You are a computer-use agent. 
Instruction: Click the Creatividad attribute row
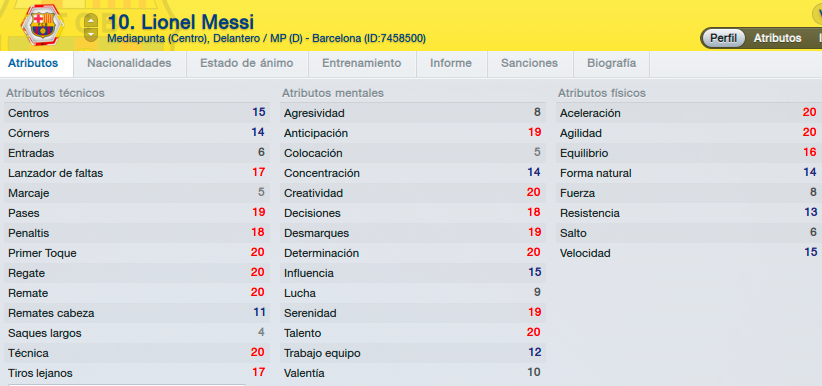coord(413,193)
